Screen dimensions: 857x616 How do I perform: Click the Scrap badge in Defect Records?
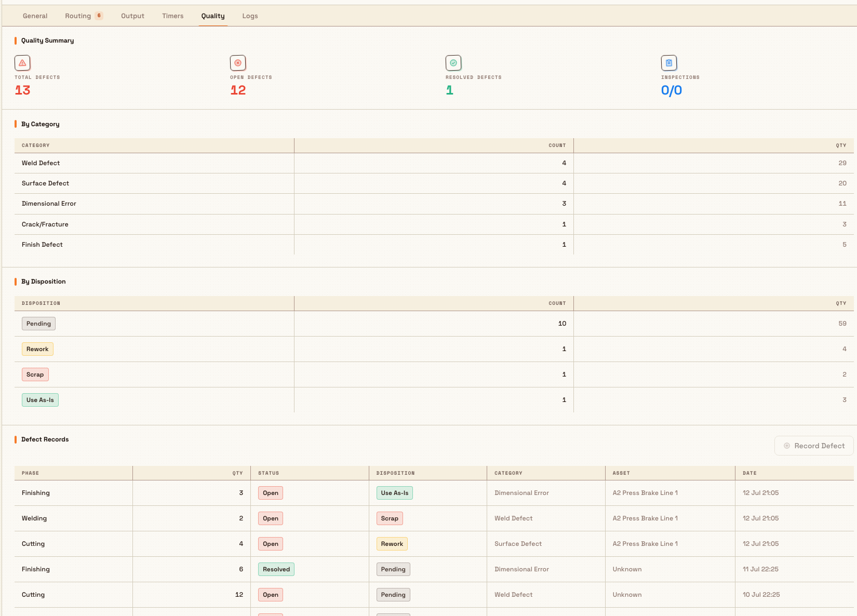point(390,518)
